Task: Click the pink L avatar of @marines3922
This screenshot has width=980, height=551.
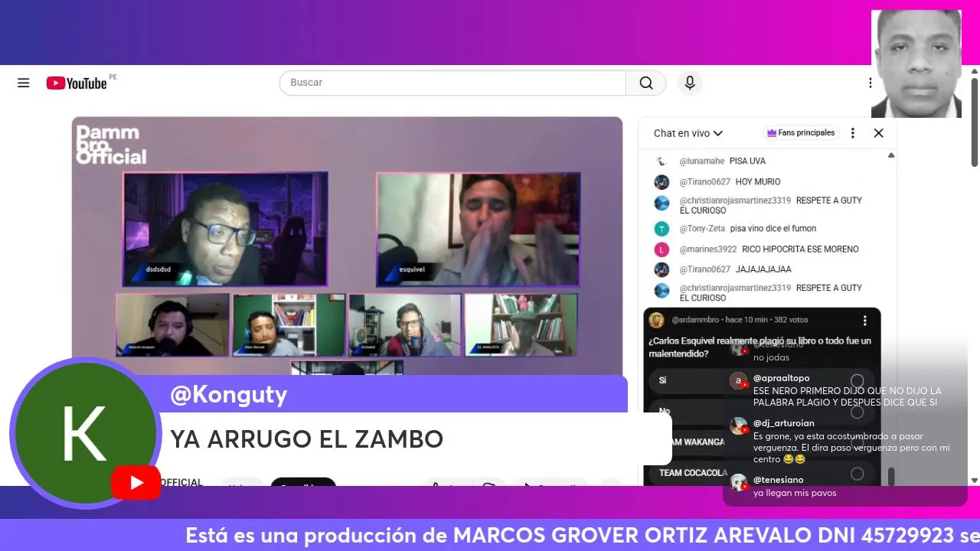Action: tap(662, 249)
